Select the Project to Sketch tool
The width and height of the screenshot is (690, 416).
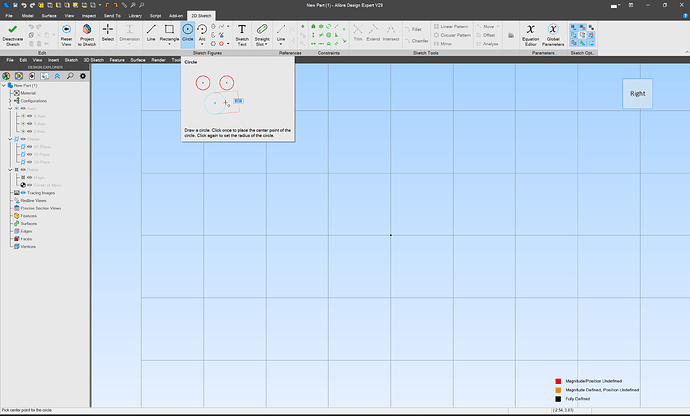pyautogui.click(x=87, y=35)
